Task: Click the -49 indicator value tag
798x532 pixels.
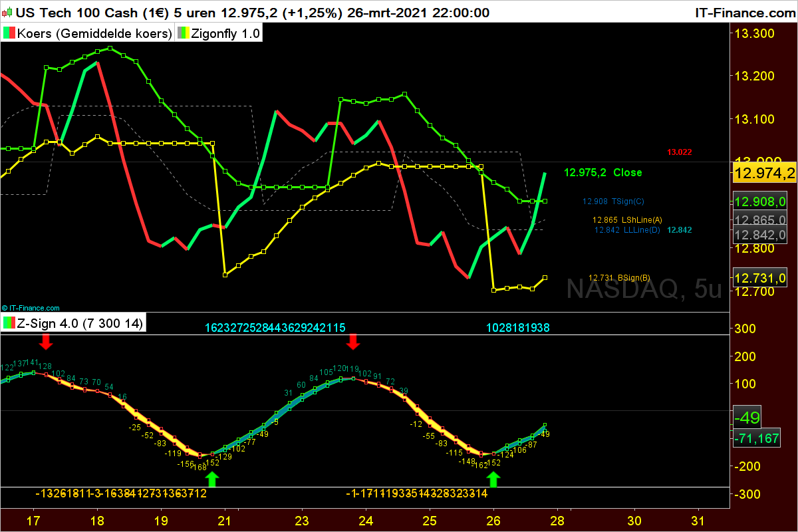Action: point(747,418)
